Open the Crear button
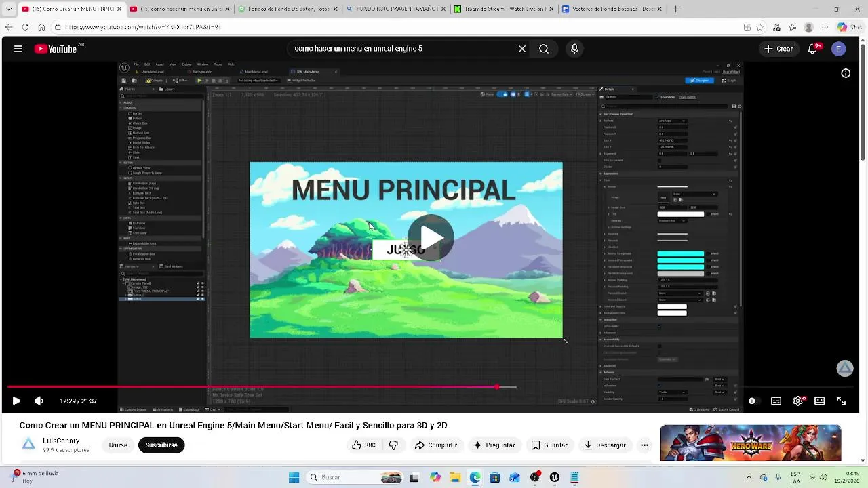The width and height of the screenshot is (868, 488). tap(778, 49)
